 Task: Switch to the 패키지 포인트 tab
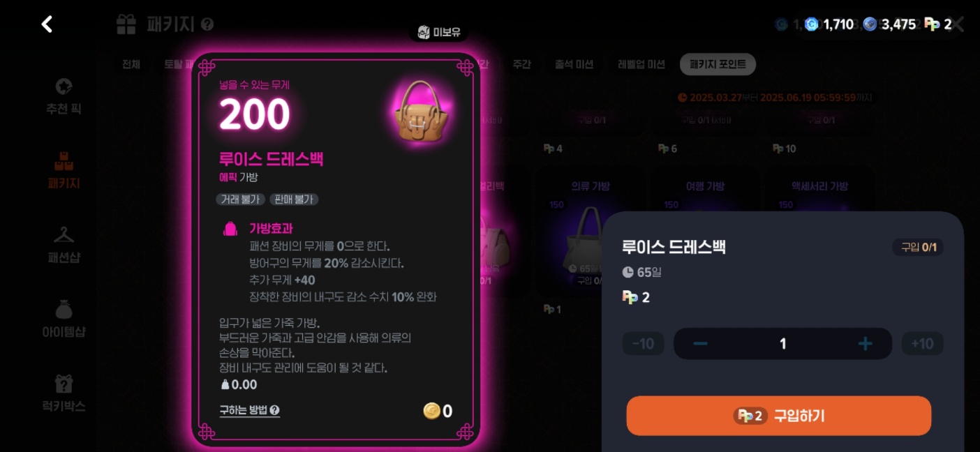coord(718,64)
